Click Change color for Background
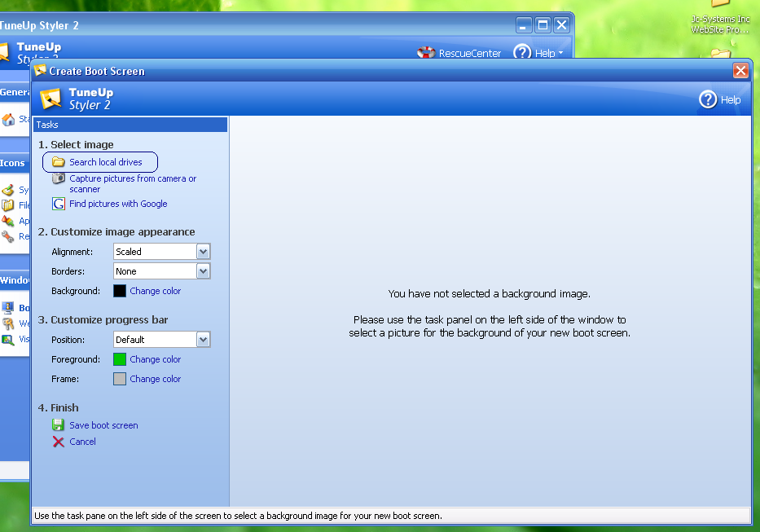760x532 pixels. point(155,291)
